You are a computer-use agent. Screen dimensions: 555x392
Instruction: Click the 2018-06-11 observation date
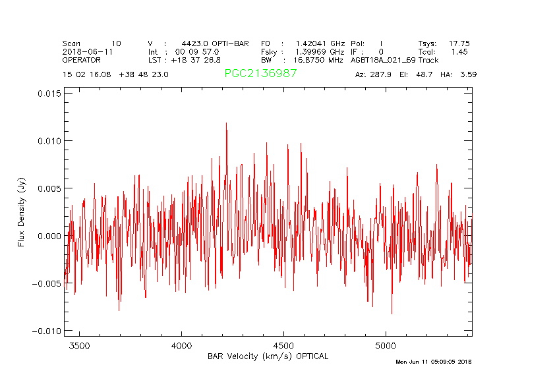[84, 51]
